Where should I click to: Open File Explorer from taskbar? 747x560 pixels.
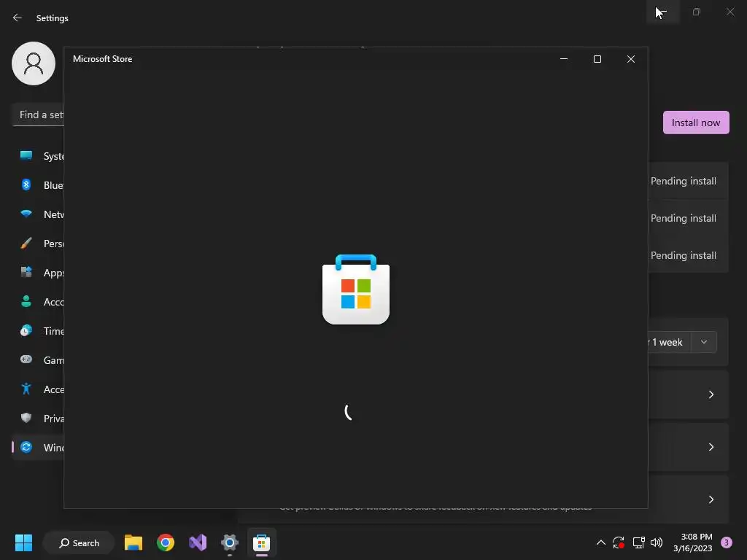click(133, 542)
